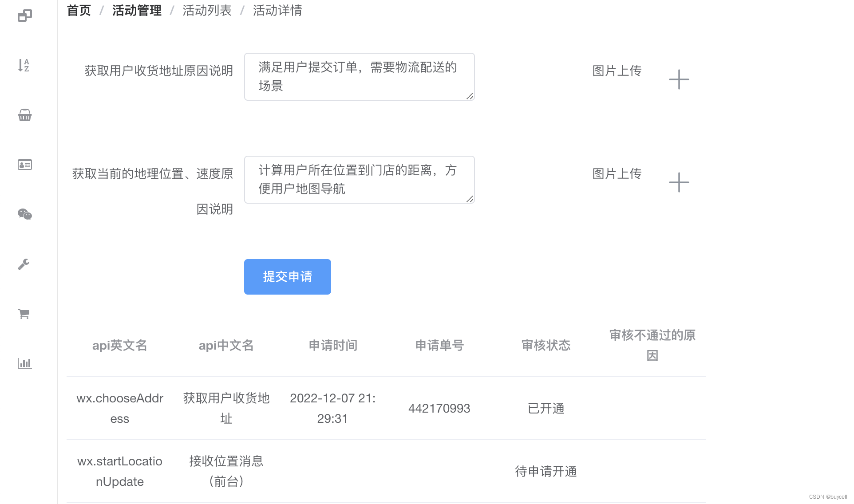Open the wrench tools sidebar icon
854x504 pixels.
(24, 264)
